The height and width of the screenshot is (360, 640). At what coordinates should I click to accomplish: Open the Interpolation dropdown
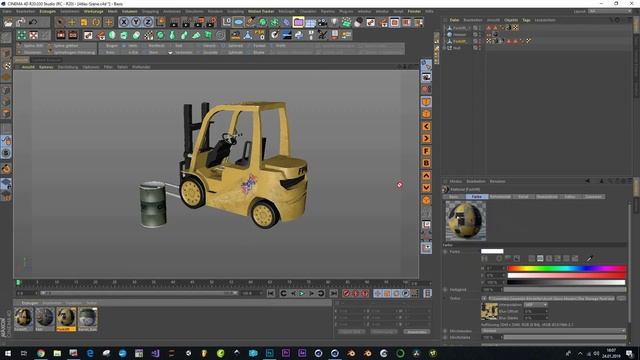point(535,305)
